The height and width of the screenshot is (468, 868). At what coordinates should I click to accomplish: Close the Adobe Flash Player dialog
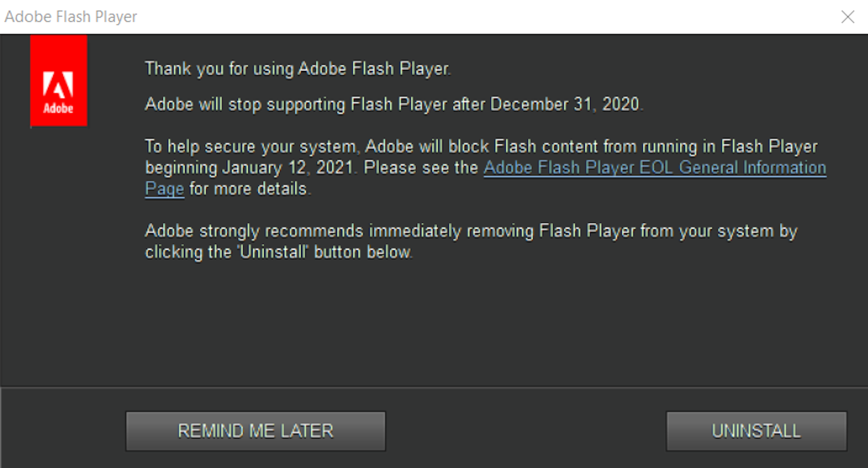[x=847, y=17]
